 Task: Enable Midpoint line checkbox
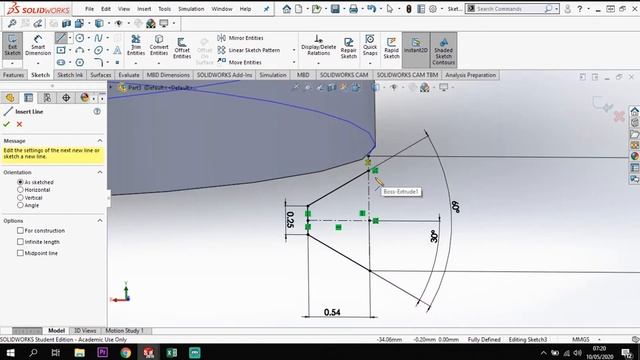20,253
